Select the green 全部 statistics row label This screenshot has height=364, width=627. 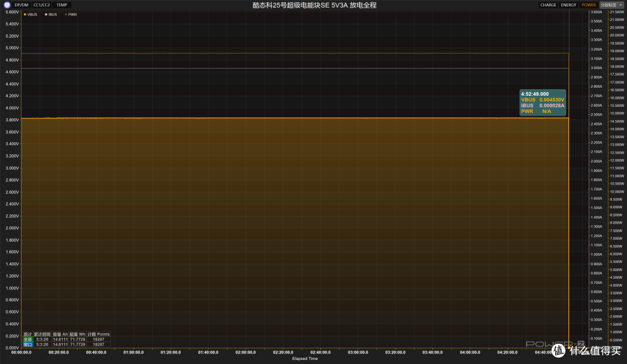tap(28, 339)
